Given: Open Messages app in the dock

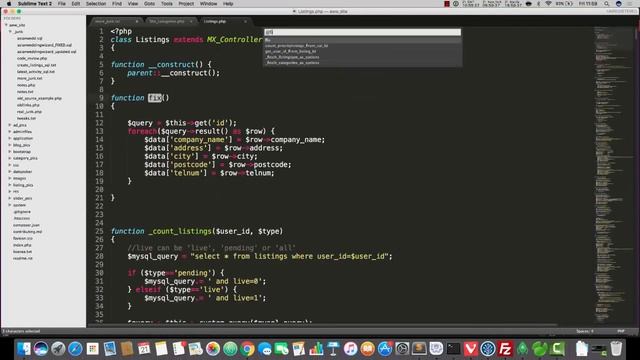Looking at the screenshot, I should (x=264, y=349).
